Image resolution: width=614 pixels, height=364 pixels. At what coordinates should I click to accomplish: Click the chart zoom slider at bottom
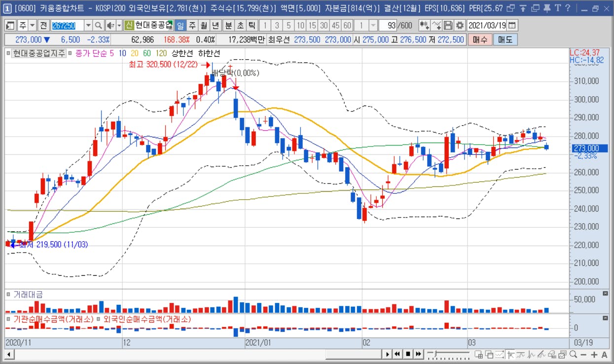[x=448, y=354]
